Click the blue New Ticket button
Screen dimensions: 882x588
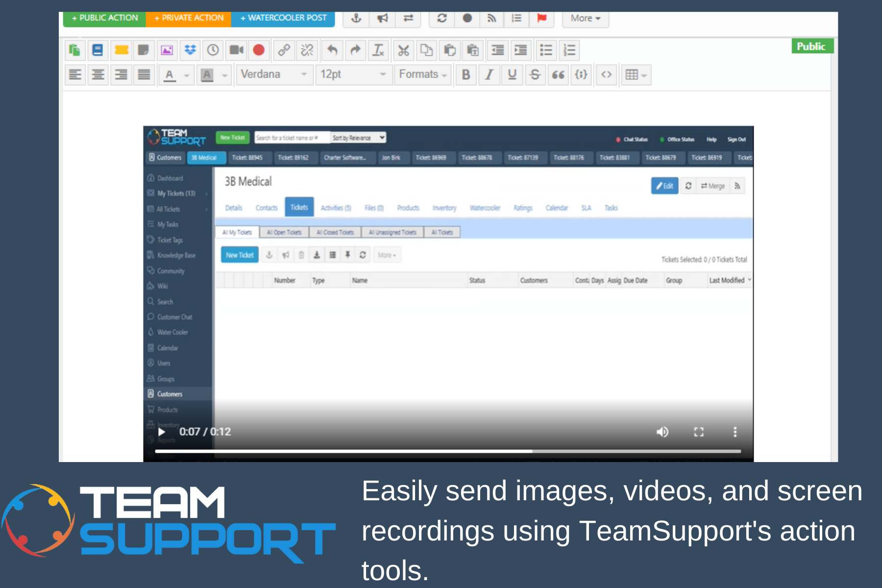coord(240,255)
